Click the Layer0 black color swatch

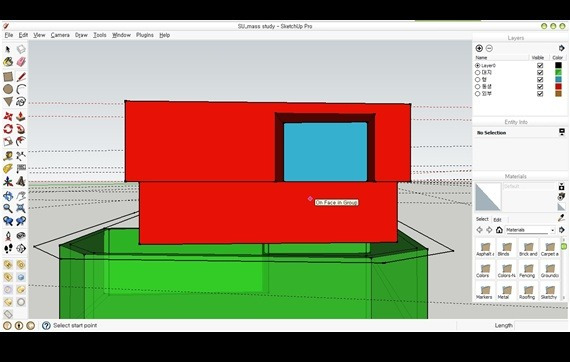tap(558, 65)
